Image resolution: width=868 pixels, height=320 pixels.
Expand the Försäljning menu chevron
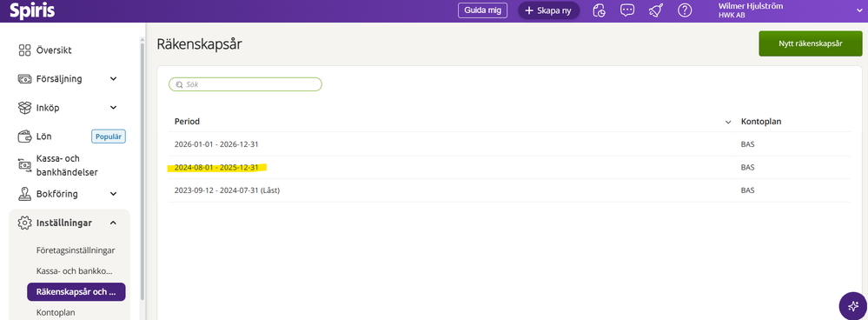(x=114, y=78)
